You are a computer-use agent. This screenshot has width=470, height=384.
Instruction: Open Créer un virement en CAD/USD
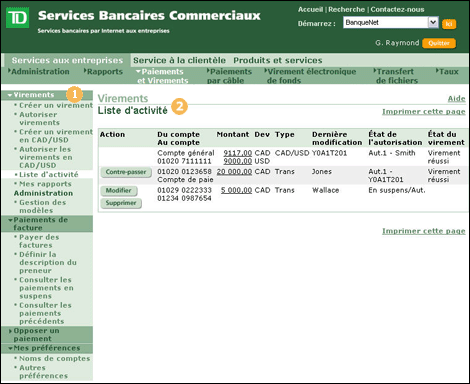pyautogui.click(x=56, y=136)
